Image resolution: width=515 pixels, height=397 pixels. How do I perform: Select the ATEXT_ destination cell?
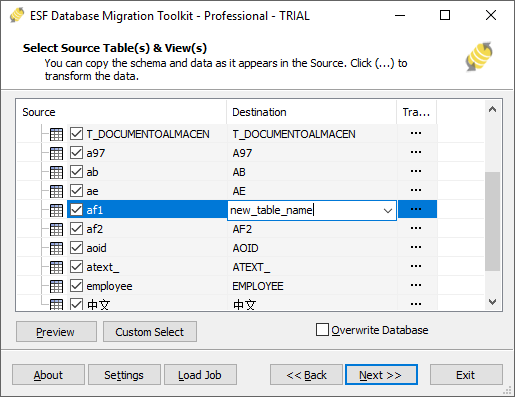pos(312,267)
